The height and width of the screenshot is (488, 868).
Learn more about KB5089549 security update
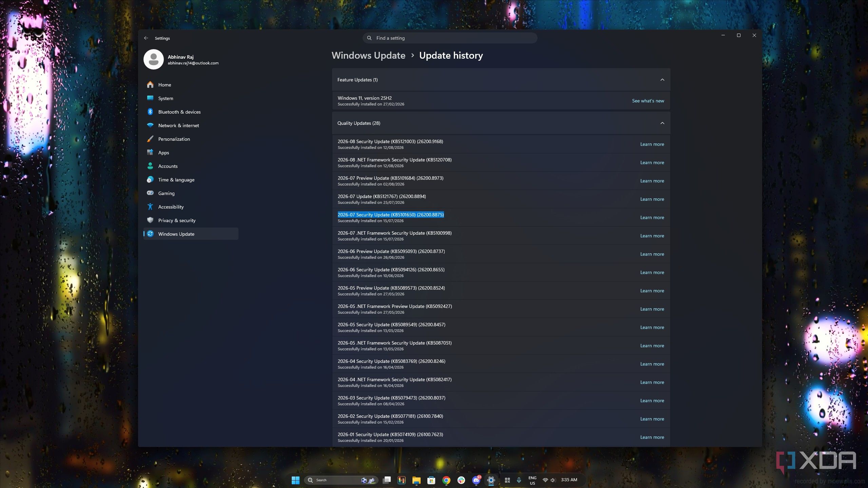pos(652,327)
